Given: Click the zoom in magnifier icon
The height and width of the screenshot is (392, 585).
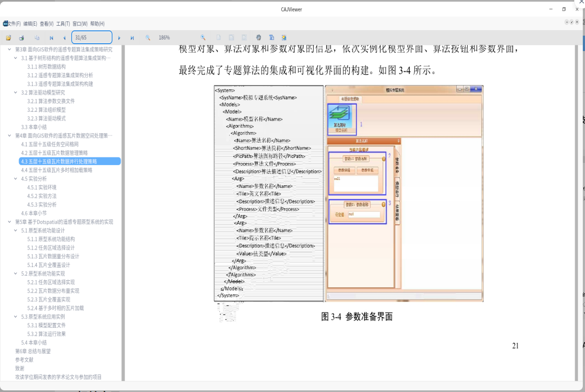Looking at the screenshot, I should 203,38.
